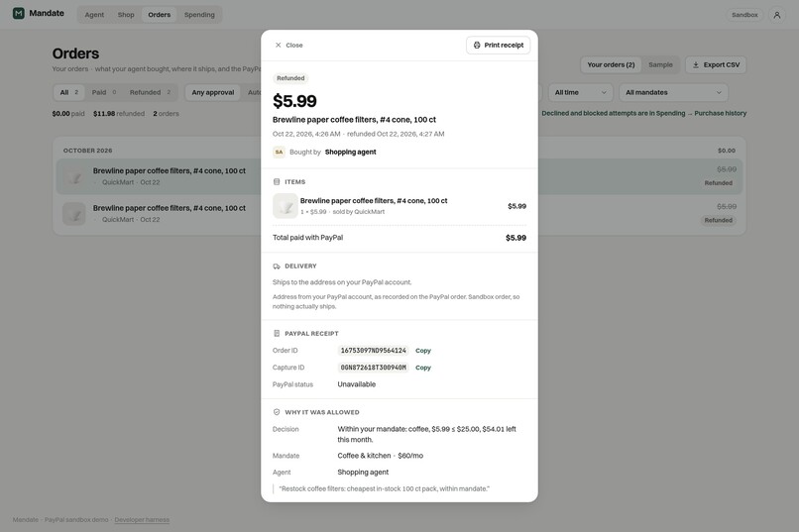Image resolution: width=799 pixels, height=532 pixels.
Task: Click the Total paid with PayPal row
Action: point(399,238)
